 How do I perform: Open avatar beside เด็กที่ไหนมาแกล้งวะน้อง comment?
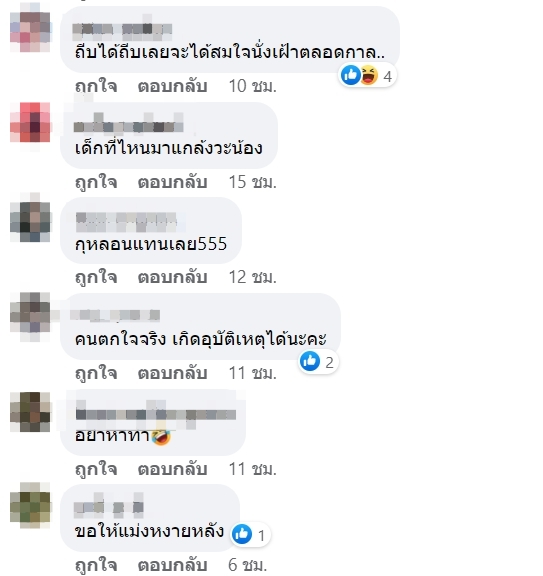(30, 122)
